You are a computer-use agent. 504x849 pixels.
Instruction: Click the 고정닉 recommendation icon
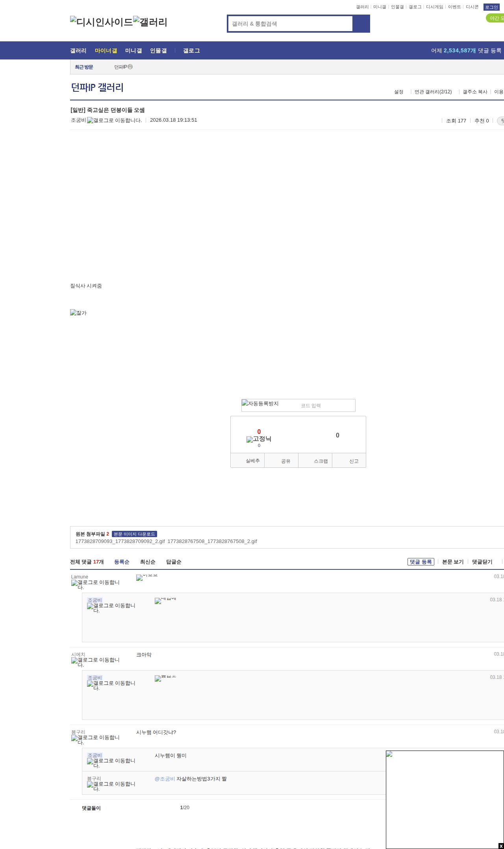click(x=259, y=439)
